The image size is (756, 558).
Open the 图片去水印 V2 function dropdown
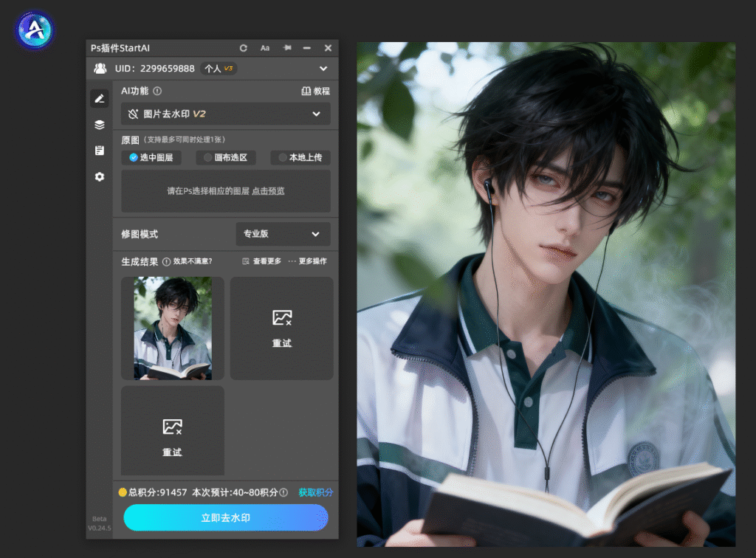pos(226,114)
